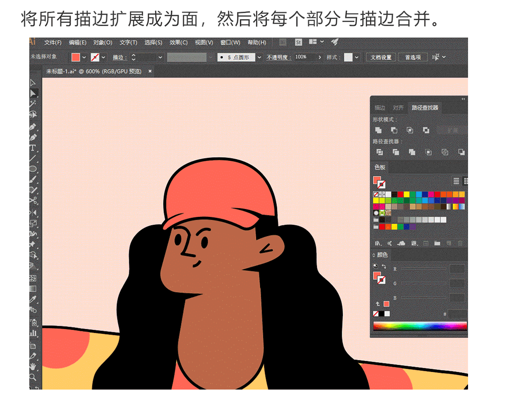Image resolution: width=506 pixels, height=420 pixels.
Task: Click the Unite shape mode icon
Action: [378, 130]
